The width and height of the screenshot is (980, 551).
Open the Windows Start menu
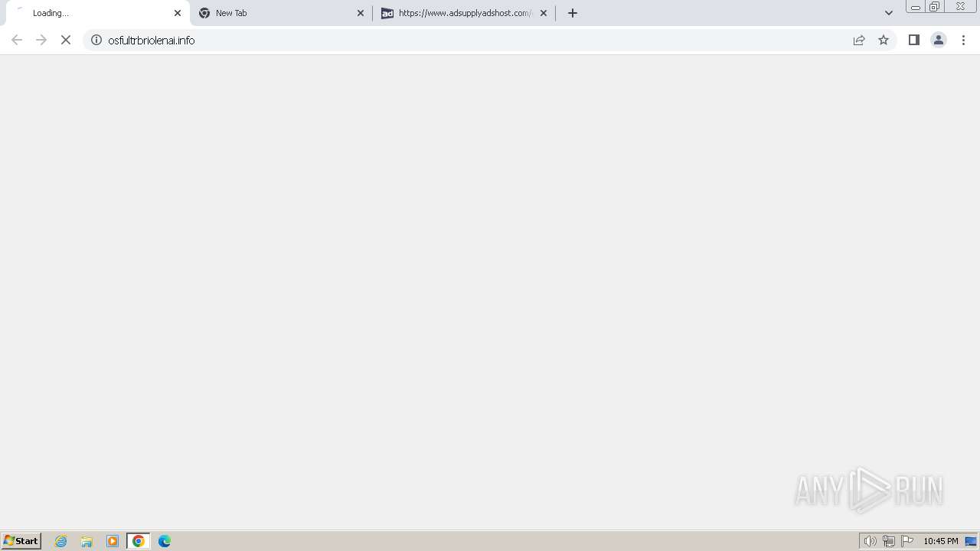[x=21, y=541]
